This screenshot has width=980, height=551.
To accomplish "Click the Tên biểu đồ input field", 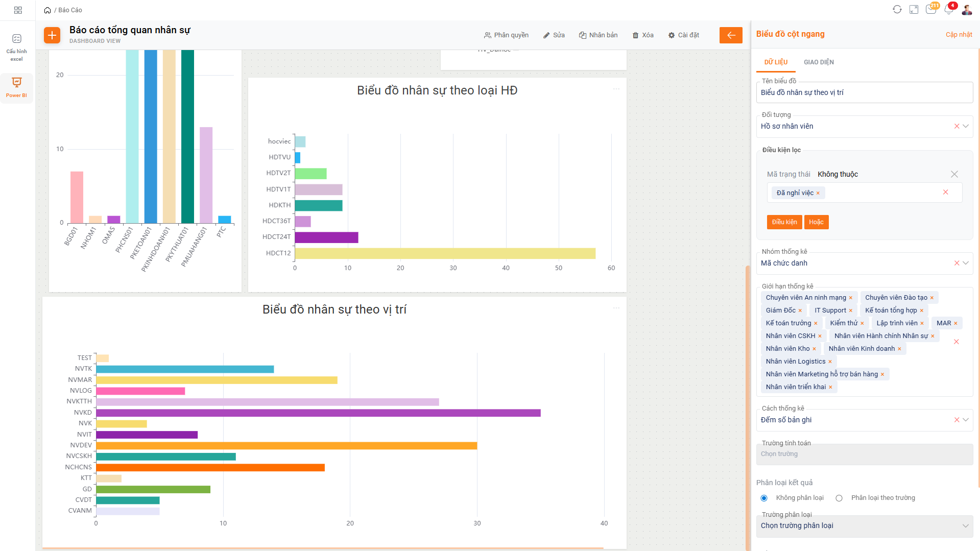I will [x=864, y=92].
